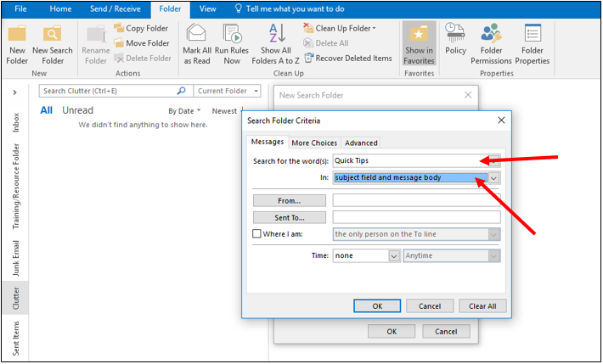The height and width of the screenshot is (364, 603).
Task: Open the 'In:' search-location dropdown
Action: tap(494, 178)
